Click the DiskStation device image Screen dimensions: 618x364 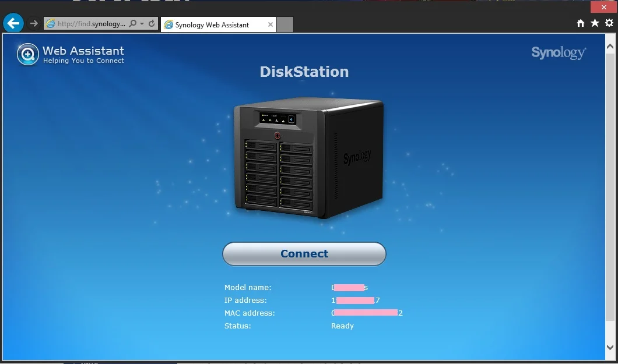[x=308, y=157]
